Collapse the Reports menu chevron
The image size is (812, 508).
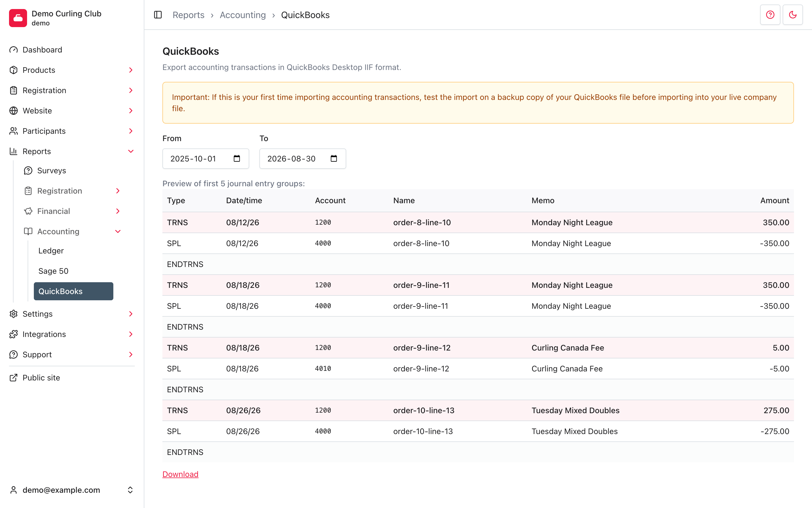pyautogui.click(x=131, y=151)
